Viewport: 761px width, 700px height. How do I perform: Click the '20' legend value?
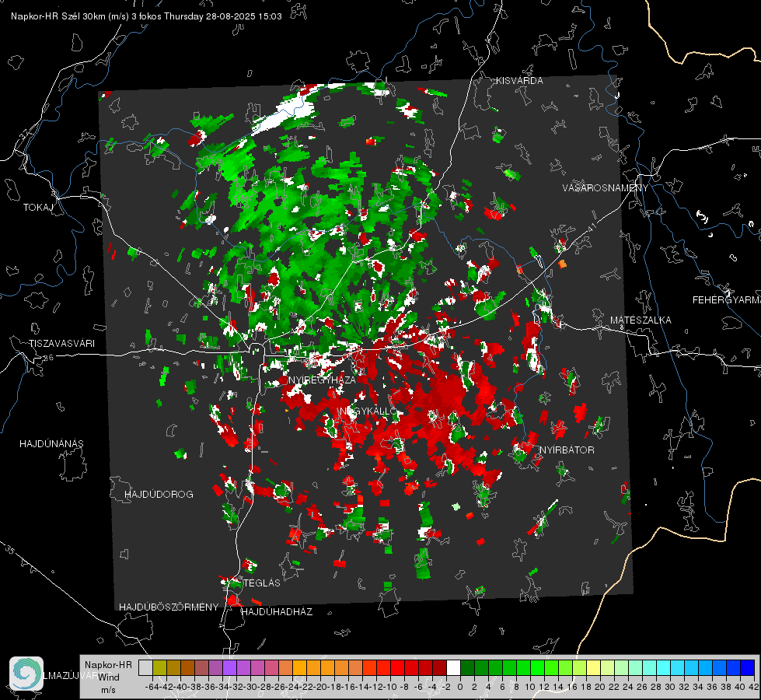coord(600,687)
